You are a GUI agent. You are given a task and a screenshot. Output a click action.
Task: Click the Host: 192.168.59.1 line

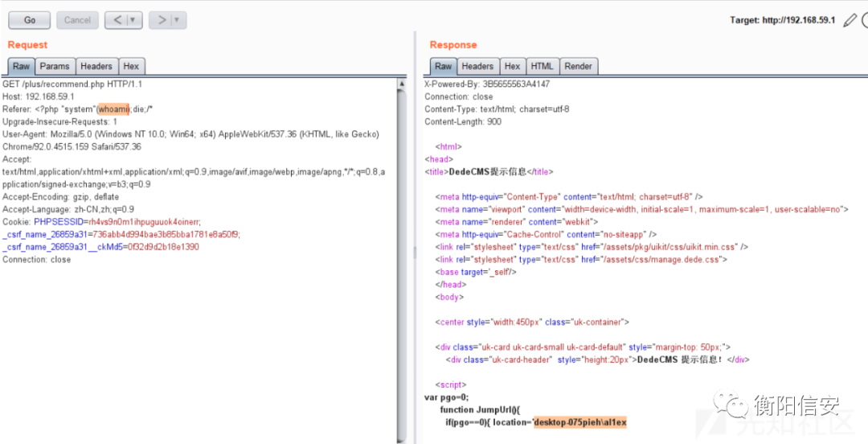39,97
